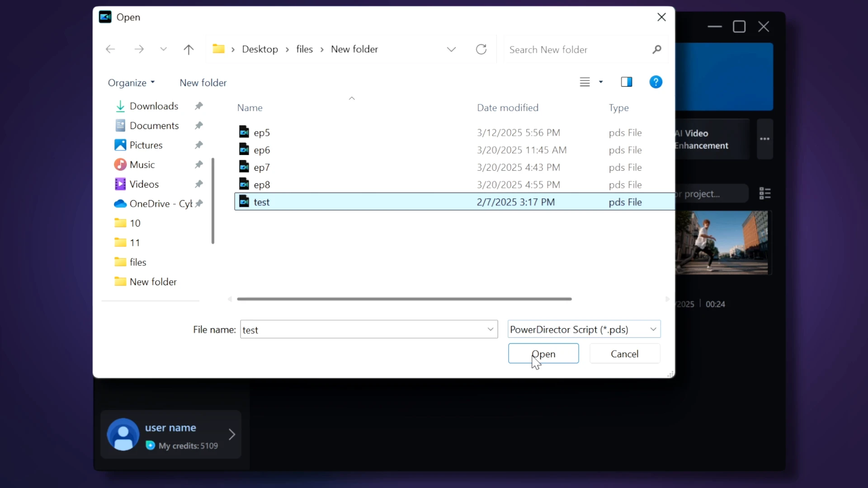The height and width of the screenshot is (488, 868).
Task: Sort files by the Type column
Action: coord(618,108)
